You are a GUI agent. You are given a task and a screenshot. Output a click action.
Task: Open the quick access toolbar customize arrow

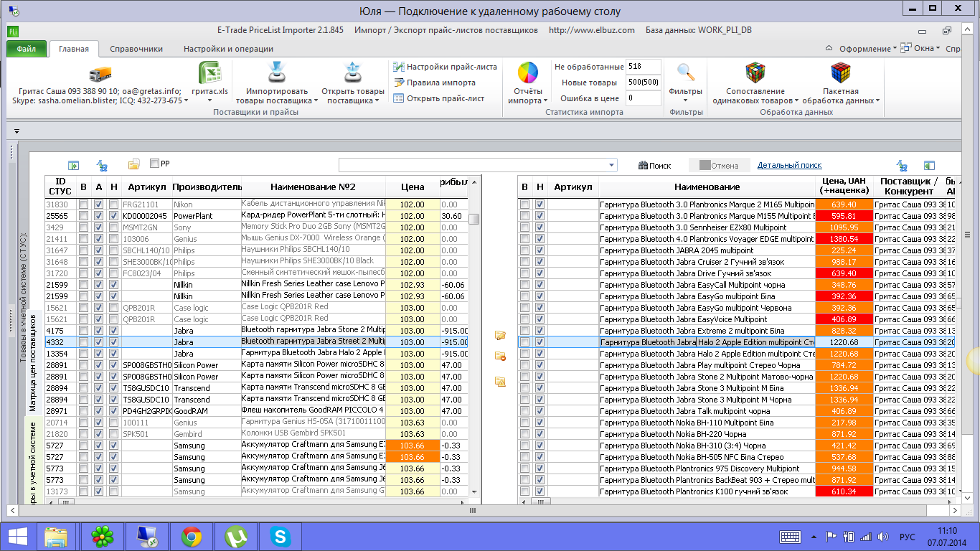[16, 131]
